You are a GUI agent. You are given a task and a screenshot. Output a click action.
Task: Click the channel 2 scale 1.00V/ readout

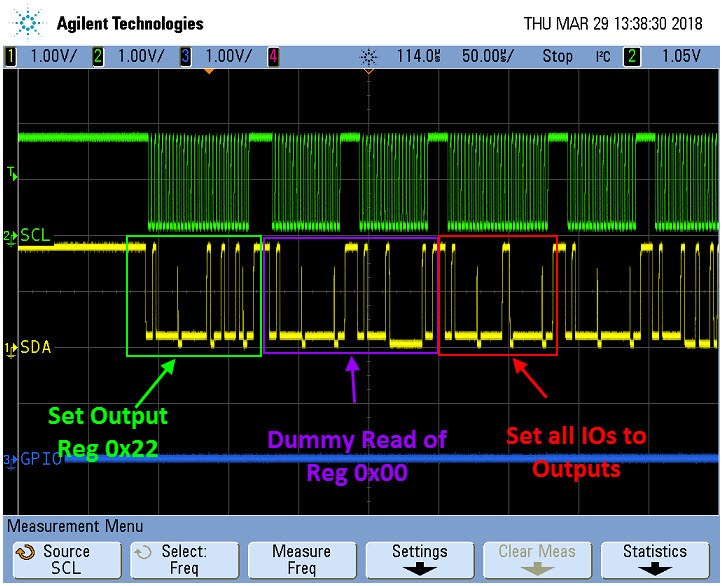[x=141, y=57]
